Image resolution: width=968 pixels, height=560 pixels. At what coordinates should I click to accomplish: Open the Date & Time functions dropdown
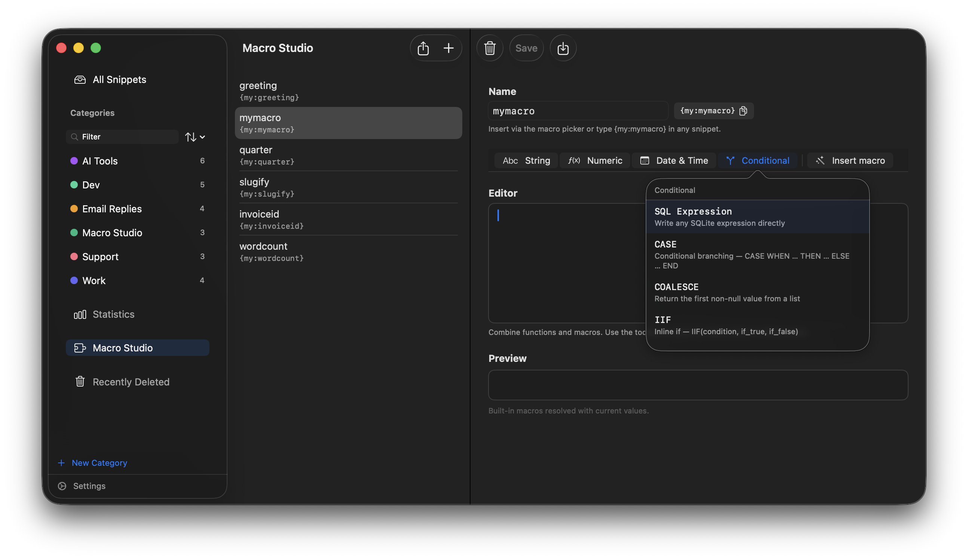pyautogui.click(x=674, y=160)
